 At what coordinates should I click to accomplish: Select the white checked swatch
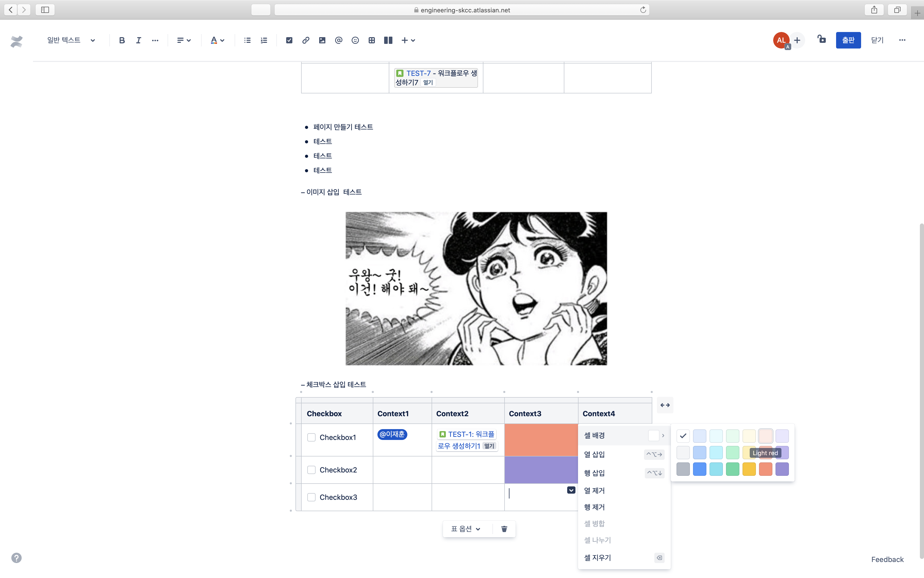click(x=683, y=436)
